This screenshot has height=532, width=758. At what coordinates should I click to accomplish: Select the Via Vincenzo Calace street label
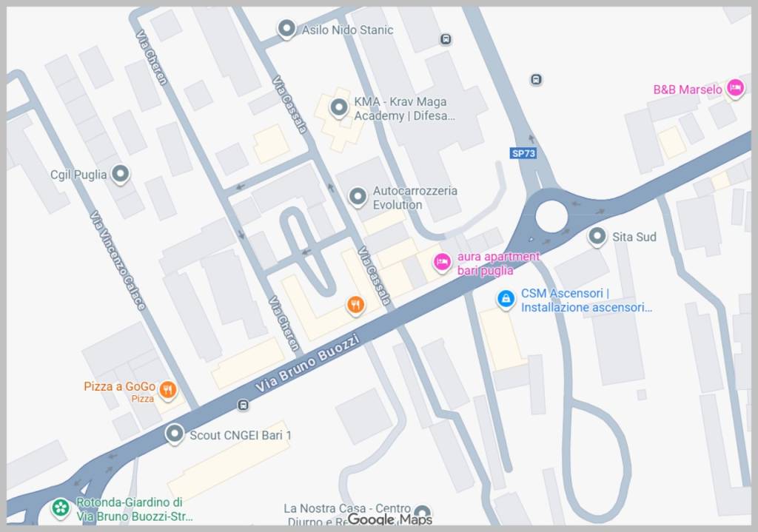(118, 260)
